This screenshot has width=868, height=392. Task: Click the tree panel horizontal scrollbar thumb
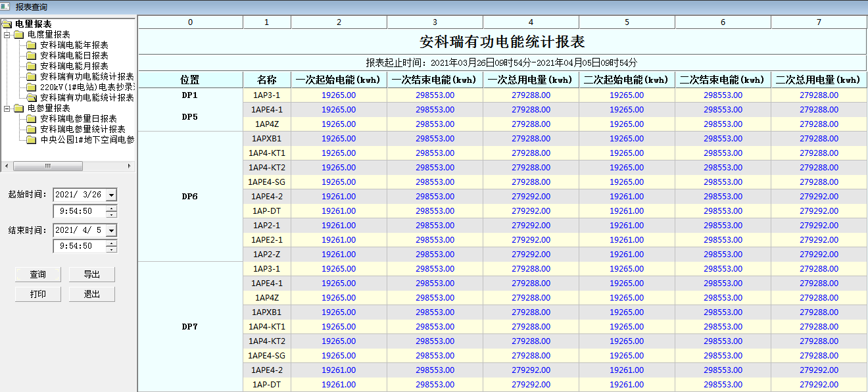pos(47,166)
